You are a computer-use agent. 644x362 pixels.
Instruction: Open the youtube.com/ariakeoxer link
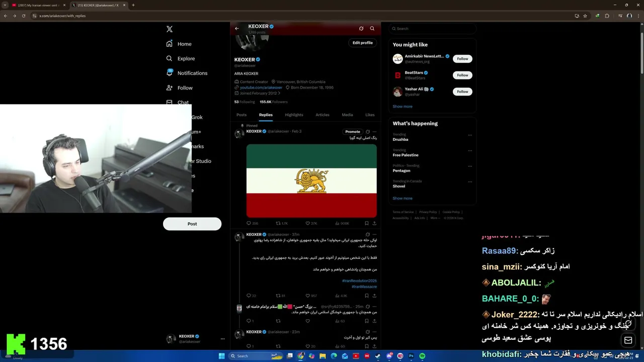point(261,87)
